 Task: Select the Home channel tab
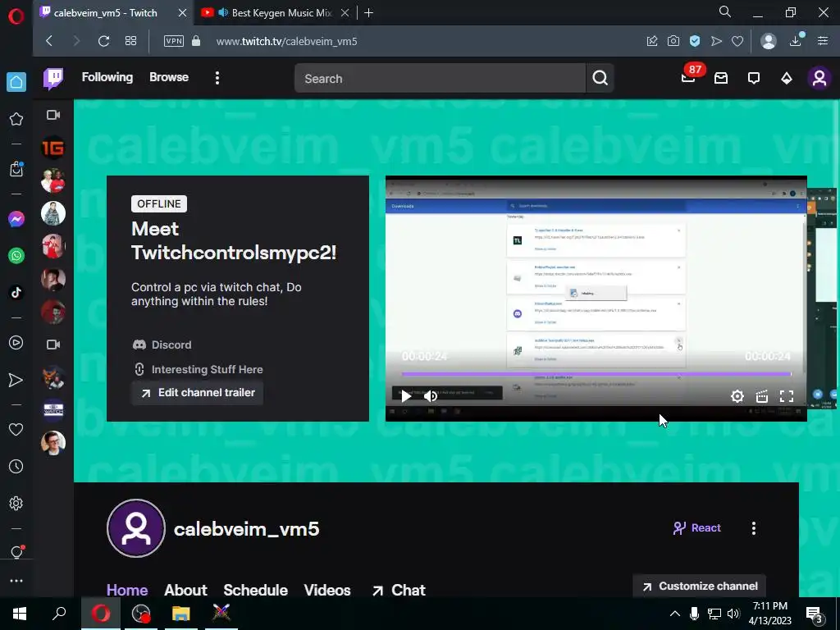127,590
